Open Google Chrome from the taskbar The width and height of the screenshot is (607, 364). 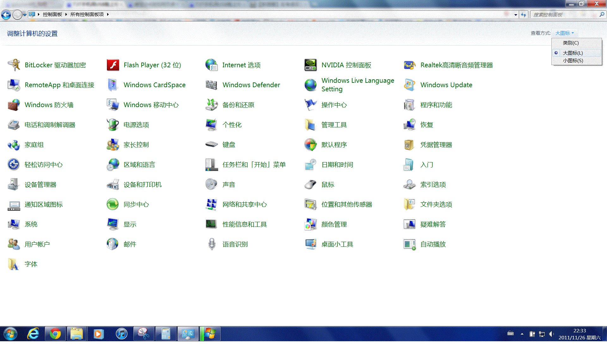point(55,334)
